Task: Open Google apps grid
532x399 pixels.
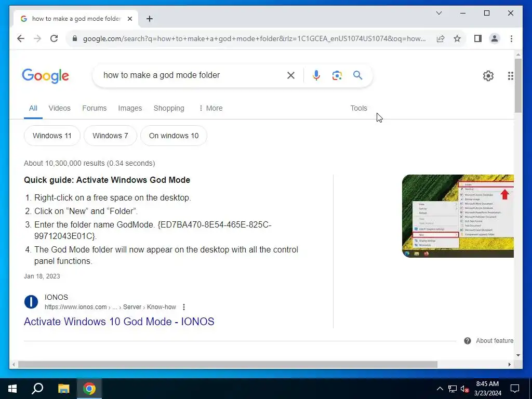Action: (510, 76)
